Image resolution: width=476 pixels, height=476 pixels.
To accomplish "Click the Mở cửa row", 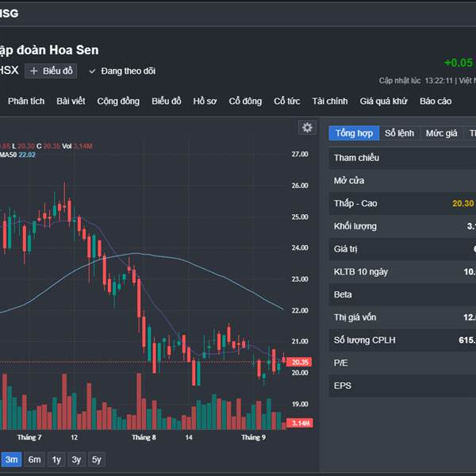I will [402, 181].
